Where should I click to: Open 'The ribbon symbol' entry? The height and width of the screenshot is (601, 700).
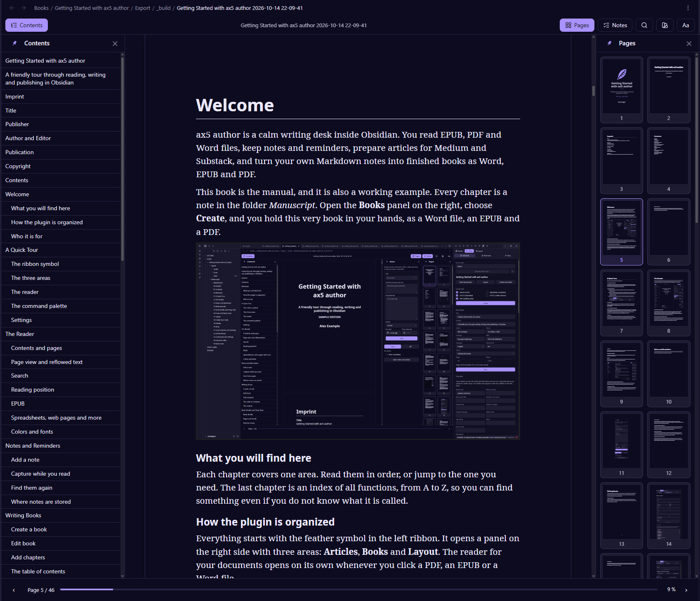[x=61, y=264]
